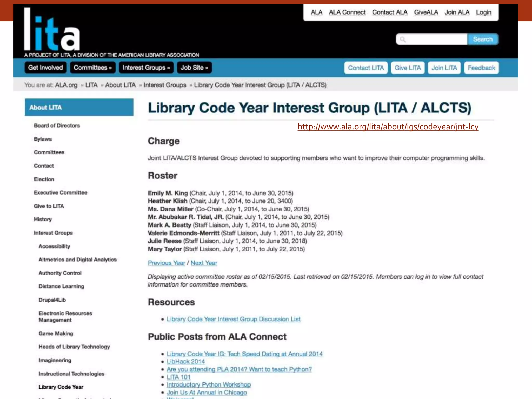The height and width of the screenshot is (399, 532).
Task: Go to Interest Groups in breadcrumb
Action: [x=165, y=85]
